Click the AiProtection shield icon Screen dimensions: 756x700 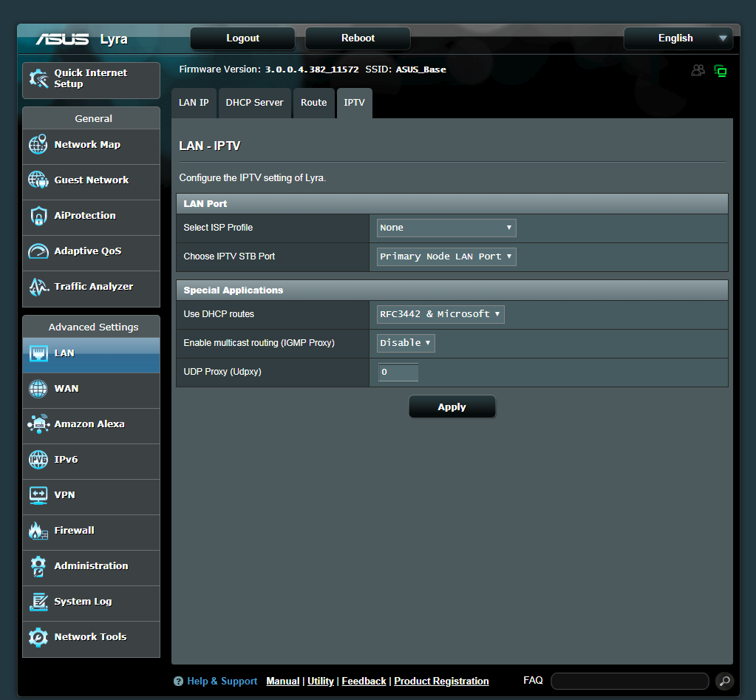[x=38, y=216]
